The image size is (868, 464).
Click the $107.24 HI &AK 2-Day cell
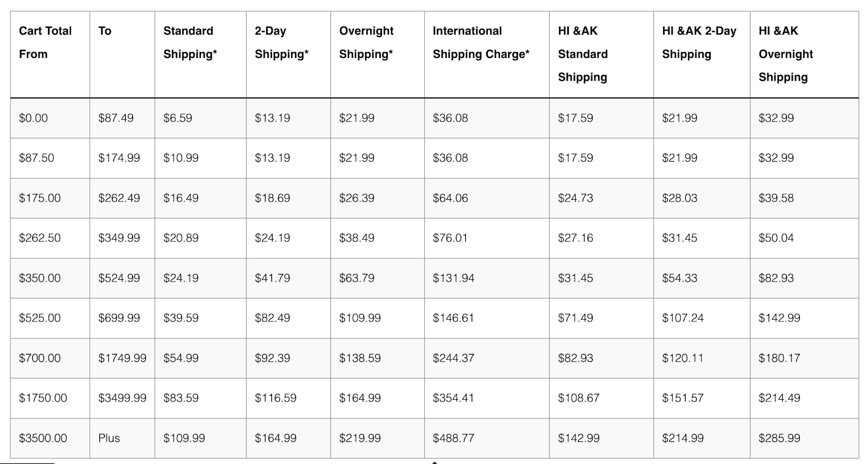tap(702, 318)
